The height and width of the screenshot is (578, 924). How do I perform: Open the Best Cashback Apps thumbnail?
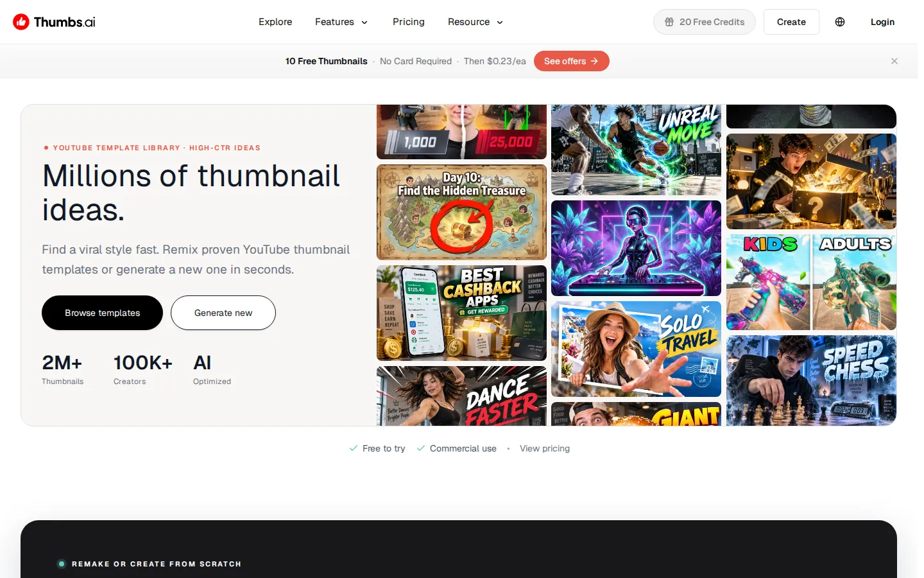461,313
